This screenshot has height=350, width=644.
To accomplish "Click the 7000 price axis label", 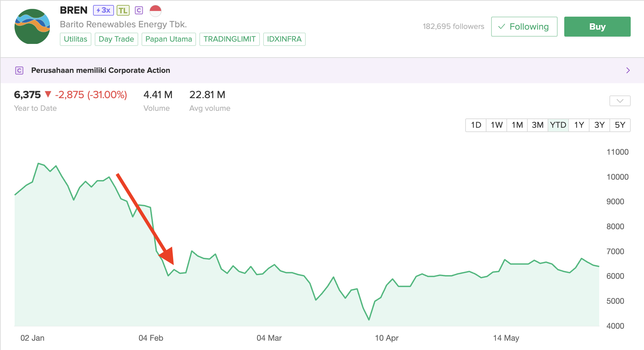I will tap(615, 252).
